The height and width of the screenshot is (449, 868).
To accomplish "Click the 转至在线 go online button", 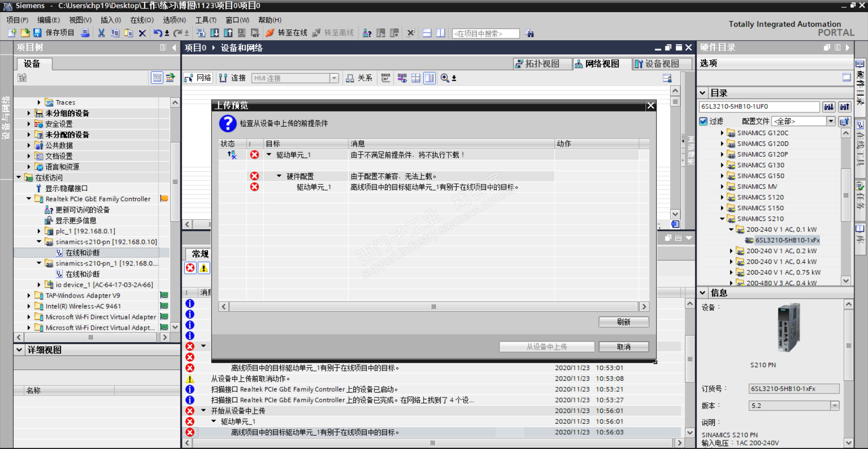I will pyautogui.click(x=287, y=33).
